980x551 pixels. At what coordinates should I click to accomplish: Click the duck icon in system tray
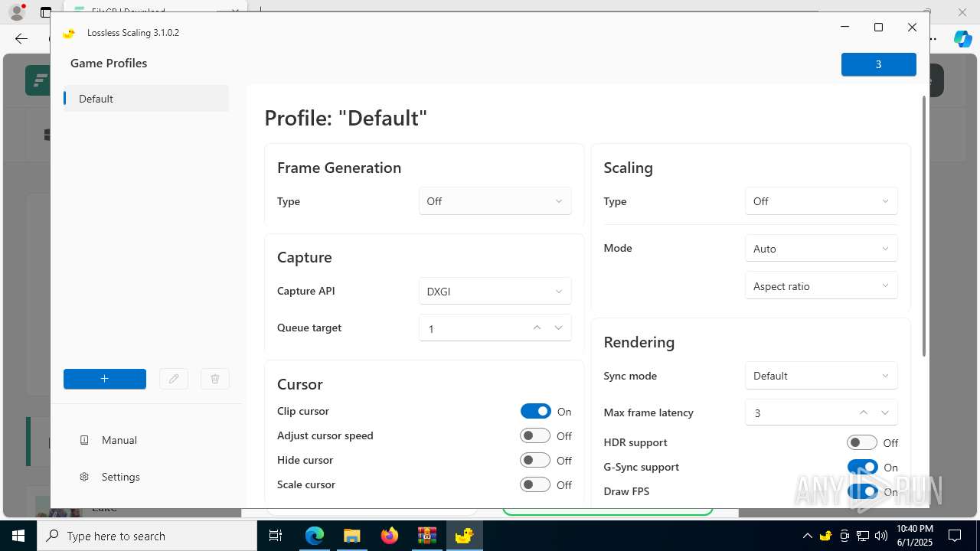point(826,536)
